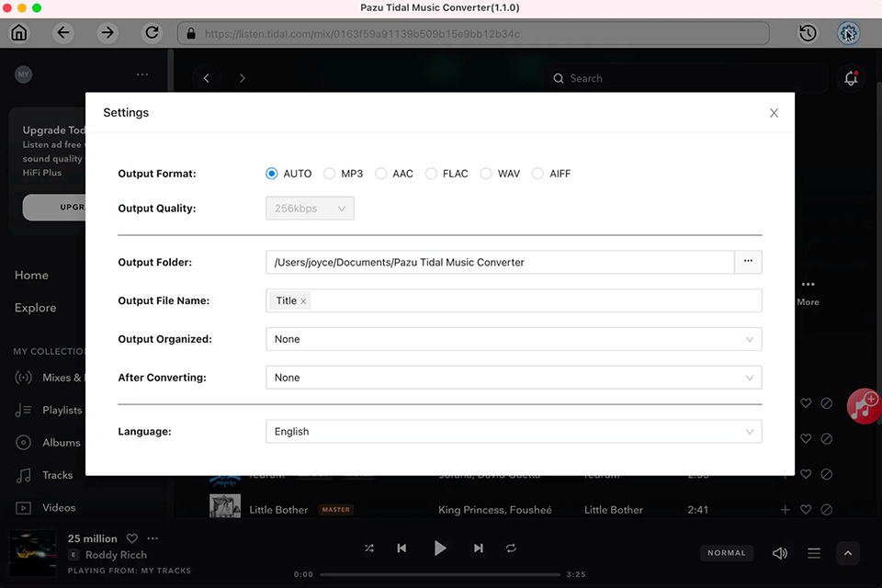This screenshot has width=882, height=588.
Task: Browse for output folder with ellipsis button
Action: click(x=748, y=262)
